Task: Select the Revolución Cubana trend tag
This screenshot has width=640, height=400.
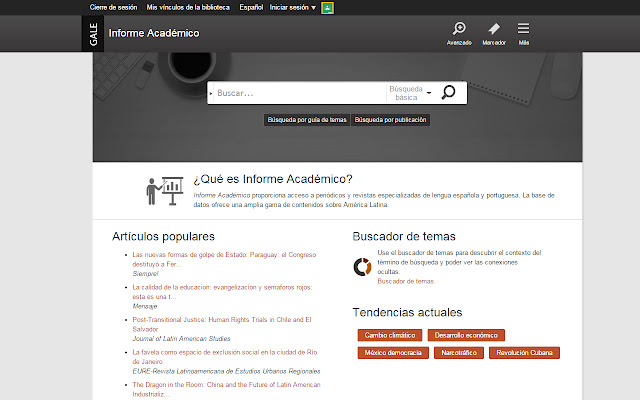Action: click(x=524, y=353)
